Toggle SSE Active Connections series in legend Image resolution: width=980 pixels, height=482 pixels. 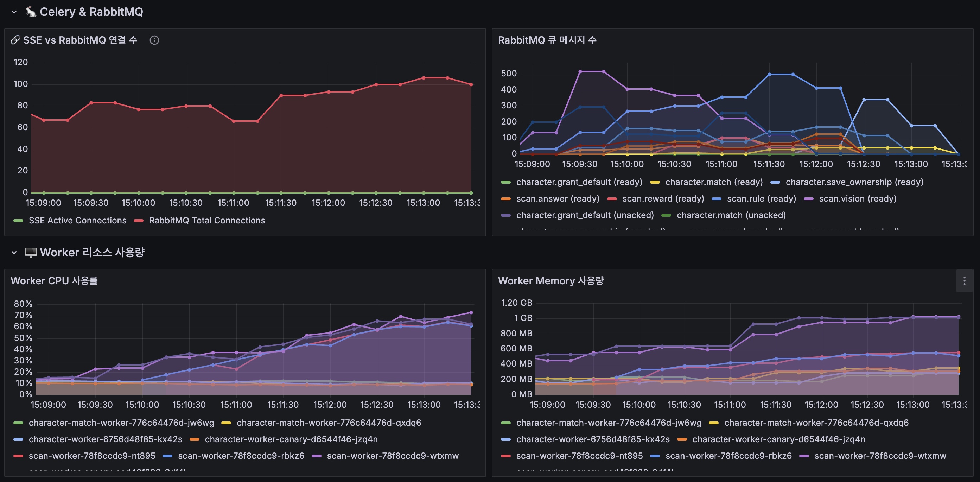pyautogui.click(x=77, y=221)
